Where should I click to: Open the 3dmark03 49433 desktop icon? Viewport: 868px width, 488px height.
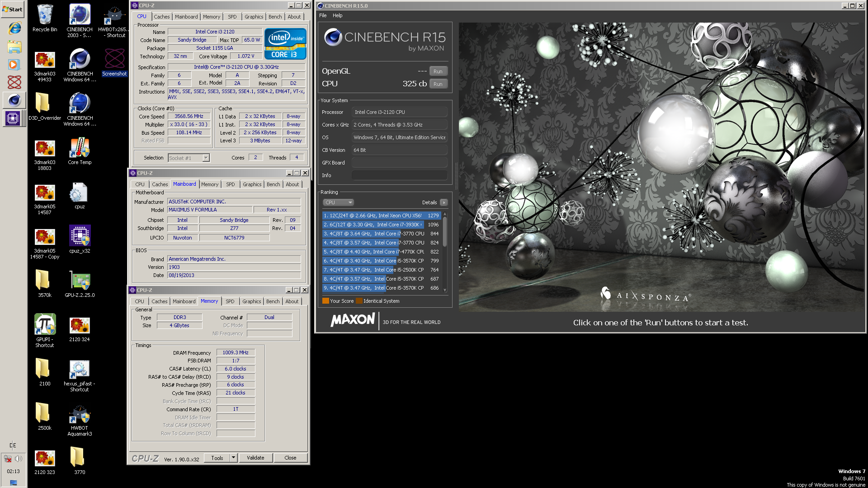click(x=45, y=66)
